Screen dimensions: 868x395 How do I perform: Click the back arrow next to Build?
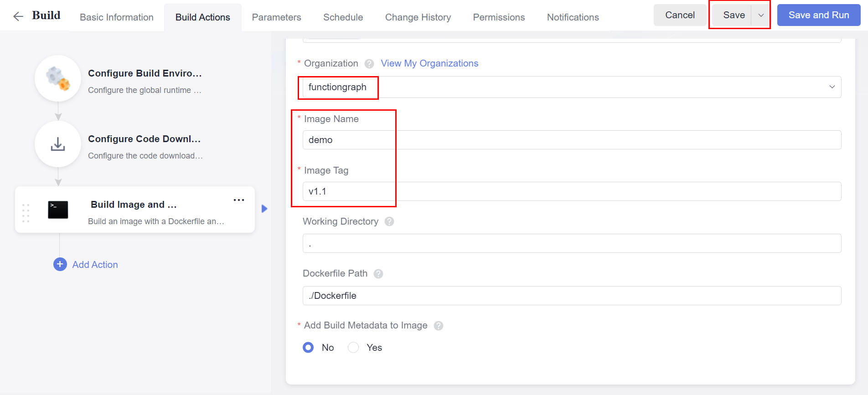(18, 17)
